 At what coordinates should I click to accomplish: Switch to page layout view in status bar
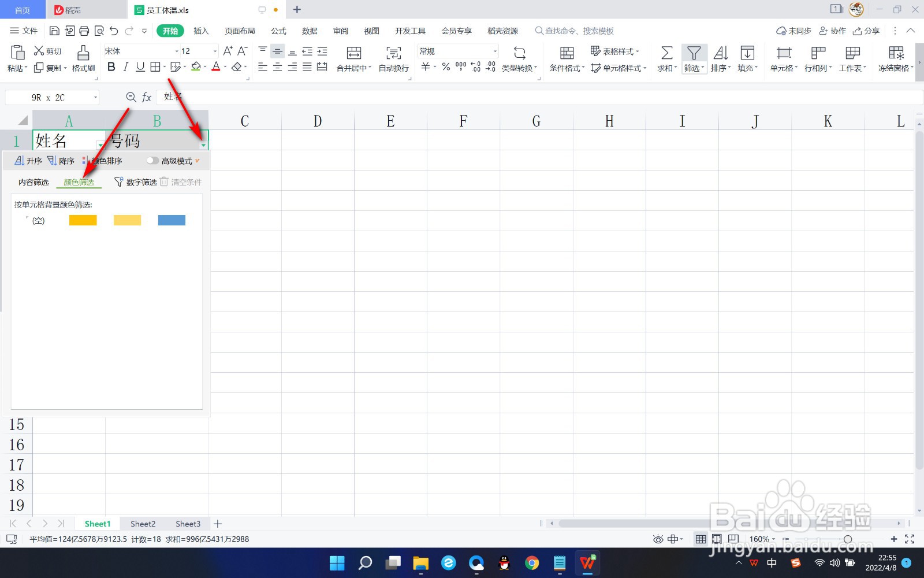tap(717, 539)
